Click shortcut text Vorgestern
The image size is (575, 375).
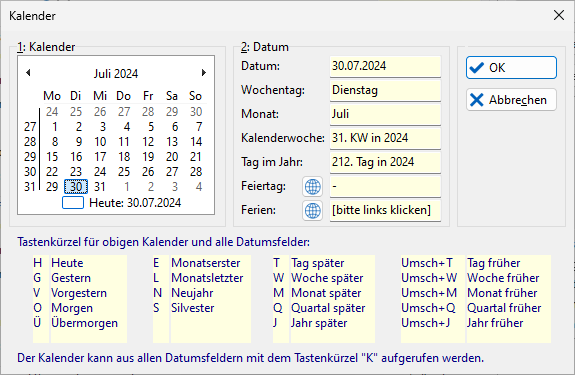pyautogui.click(x=79, y=293)
